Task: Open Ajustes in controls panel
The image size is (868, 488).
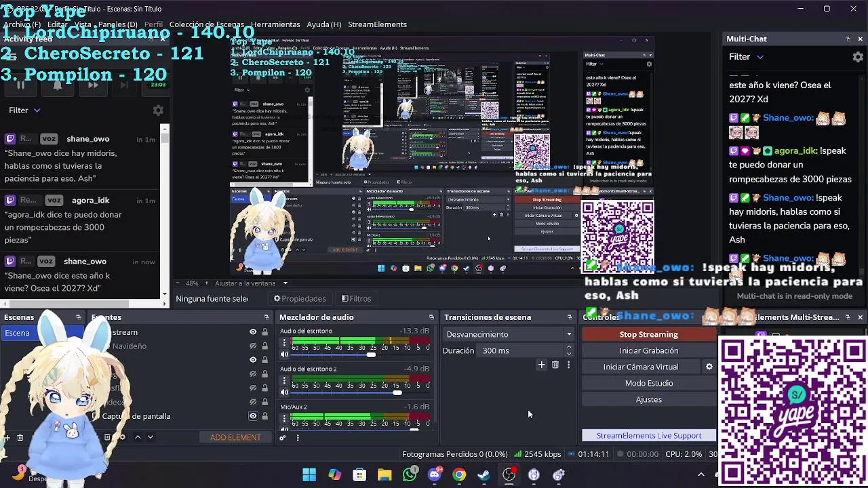Action: click(x=648, y=399)
